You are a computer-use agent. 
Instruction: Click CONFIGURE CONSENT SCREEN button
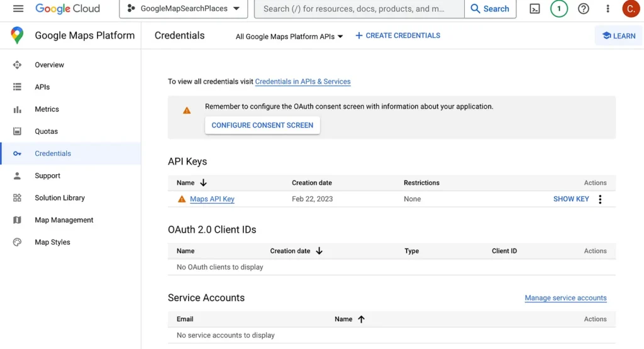tap(262, 125)
